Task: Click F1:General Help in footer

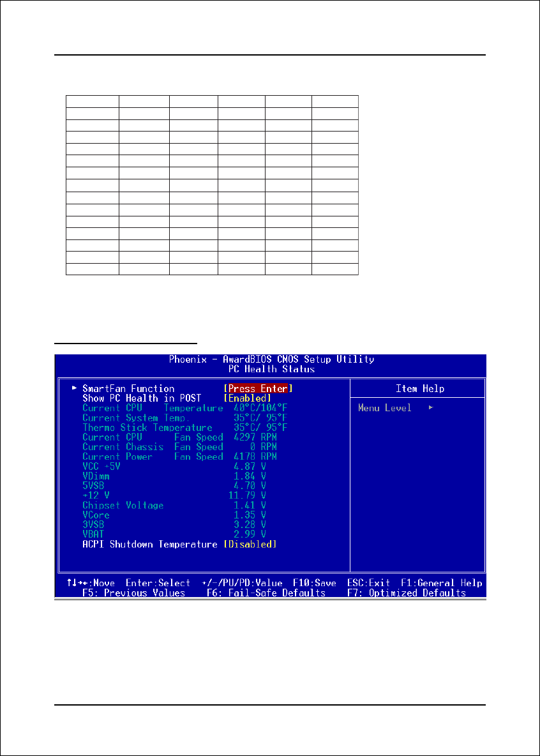Action: (441, 583)
